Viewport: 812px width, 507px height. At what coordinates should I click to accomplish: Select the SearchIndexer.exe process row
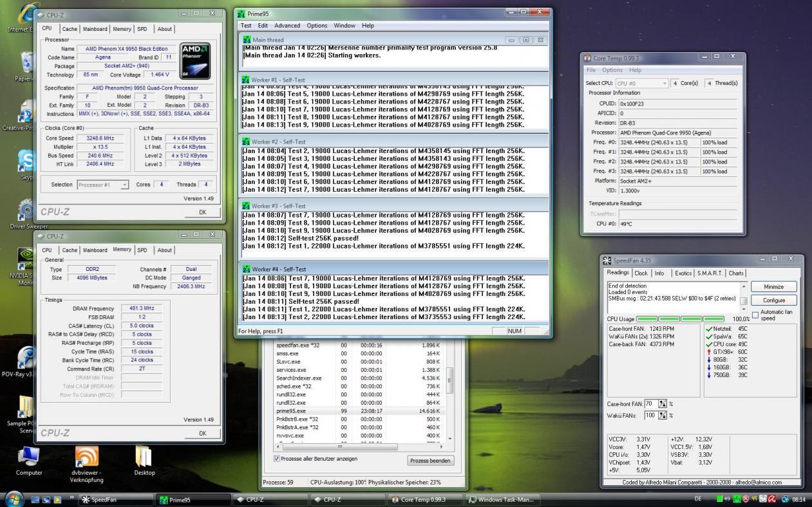(x=359, y=378)
